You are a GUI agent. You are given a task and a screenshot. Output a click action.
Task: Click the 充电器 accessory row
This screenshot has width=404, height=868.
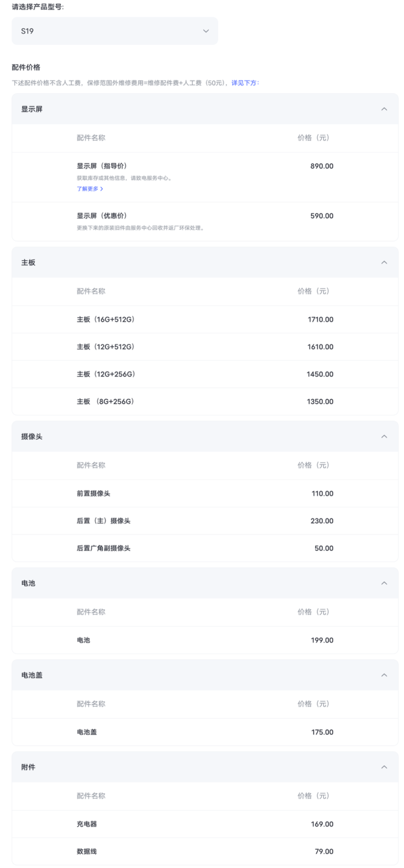pyautogui.click(x=205, y=824)
